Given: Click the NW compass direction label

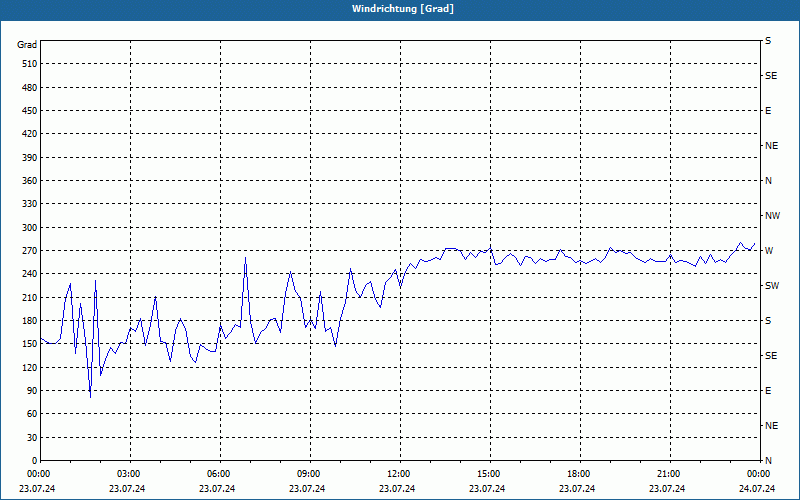Looking at the screenshot, I should (772, 216).
